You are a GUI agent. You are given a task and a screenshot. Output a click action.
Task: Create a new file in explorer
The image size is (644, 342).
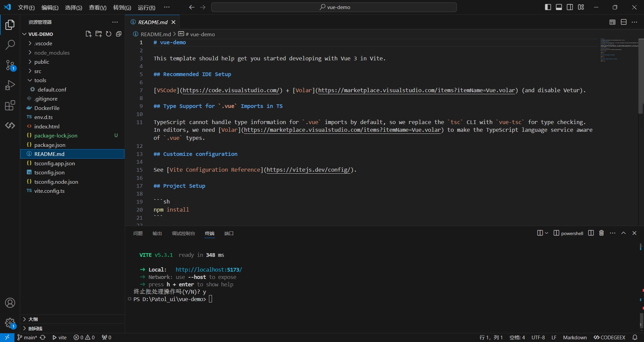tap(88, 34)
